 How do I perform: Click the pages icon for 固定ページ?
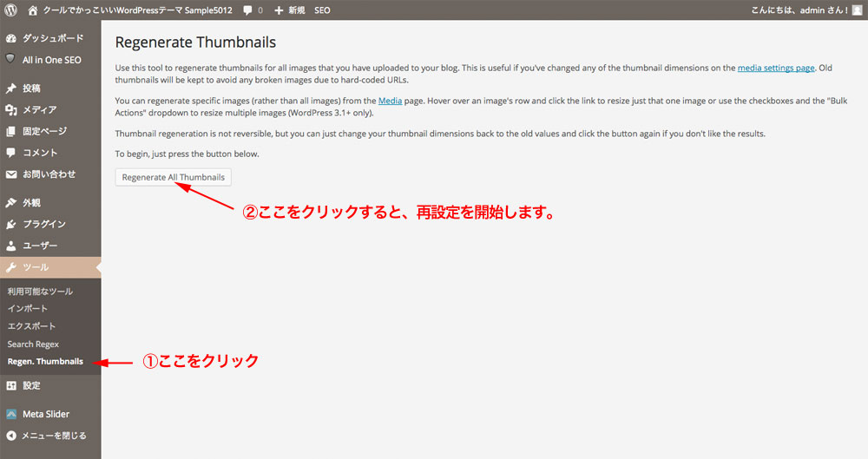10,131
